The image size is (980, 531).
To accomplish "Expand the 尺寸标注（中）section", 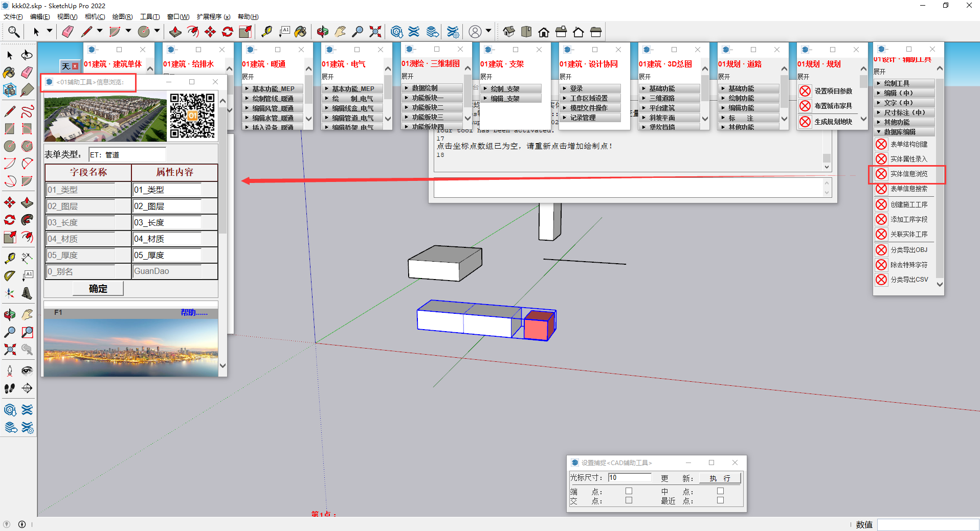I will [x=904, y=112].
